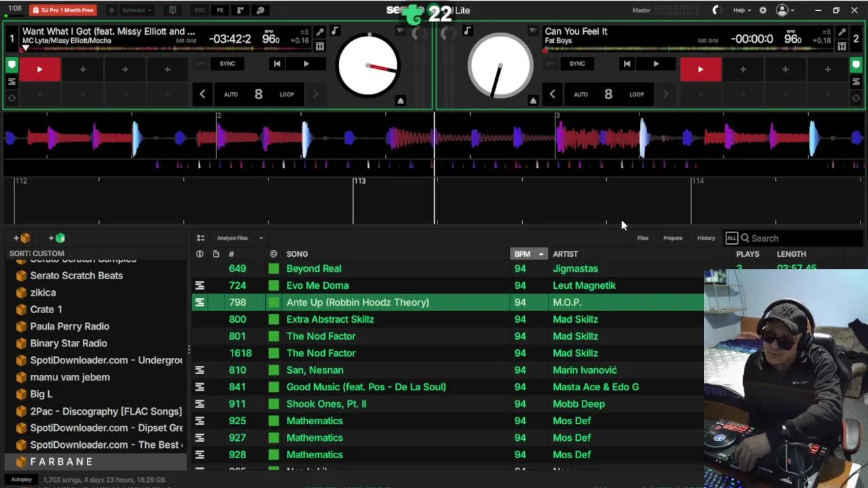This screenshot has height=488, width=868.
Task: Trigger deck 1 red cue point pad
Action: coord(39,69)
